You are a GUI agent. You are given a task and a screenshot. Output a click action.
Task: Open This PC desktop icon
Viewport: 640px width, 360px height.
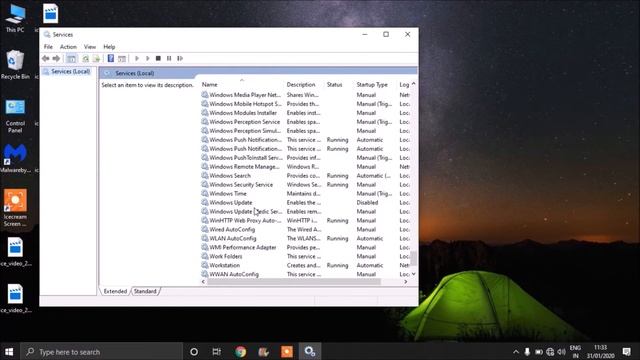point(15,18)
